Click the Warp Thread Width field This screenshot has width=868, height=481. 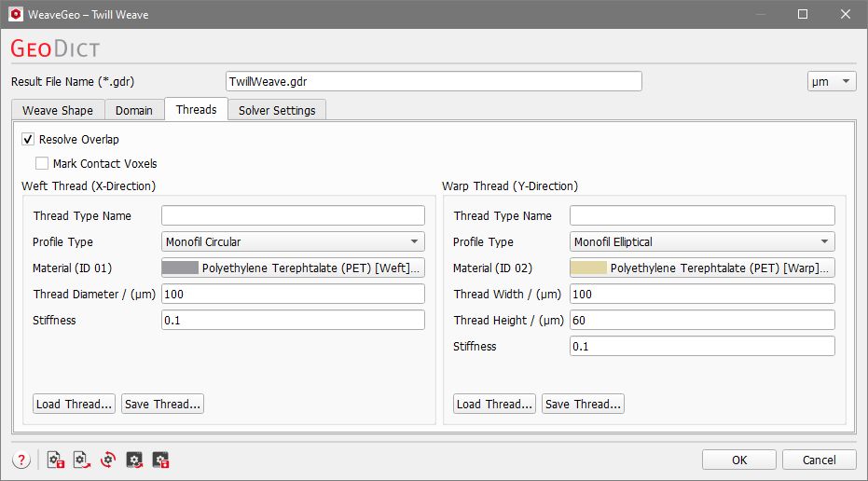pos(702,294)
